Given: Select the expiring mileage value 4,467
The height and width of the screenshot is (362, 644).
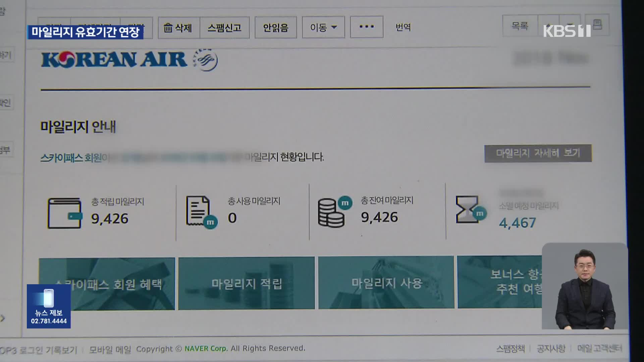Looking at the screenshot, I should (x=517, y=223).
